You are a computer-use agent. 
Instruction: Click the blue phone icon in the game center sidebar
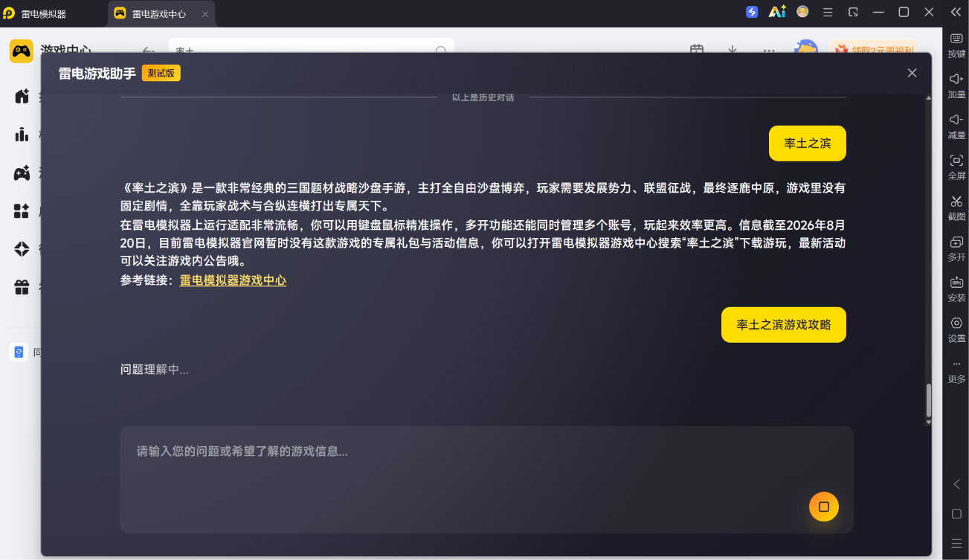19,352
